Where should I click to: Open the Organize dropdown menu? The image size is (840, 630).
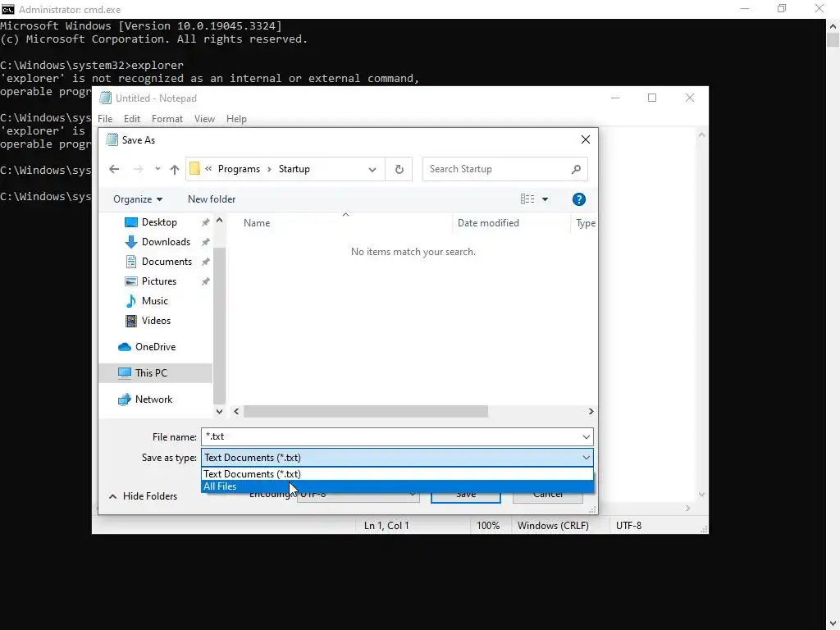[x=138, y=199]
